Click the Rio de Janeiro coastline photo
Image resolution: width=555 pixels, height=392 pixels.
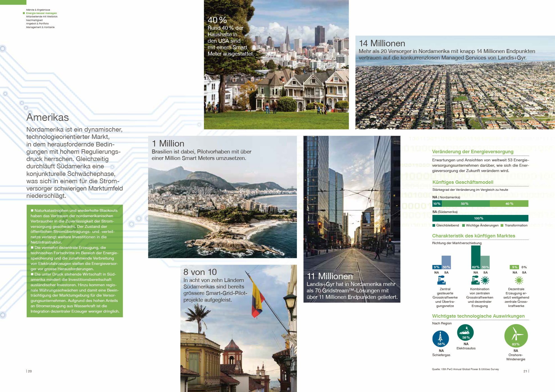[222, 210]
